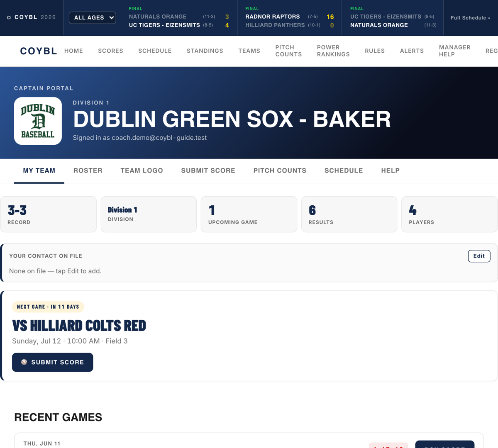Click the baseball icon in Submit Score button

click(24, 362)
